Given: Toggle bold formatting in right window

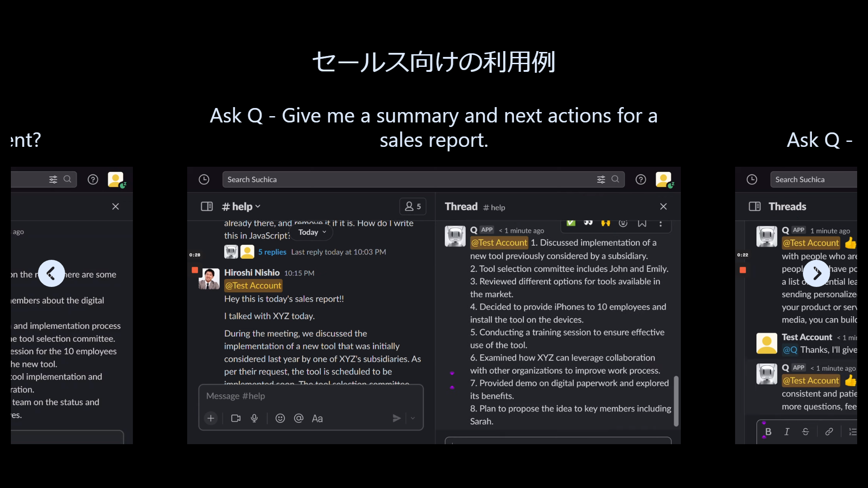Looking at the screenshot, I should [768, 432].
